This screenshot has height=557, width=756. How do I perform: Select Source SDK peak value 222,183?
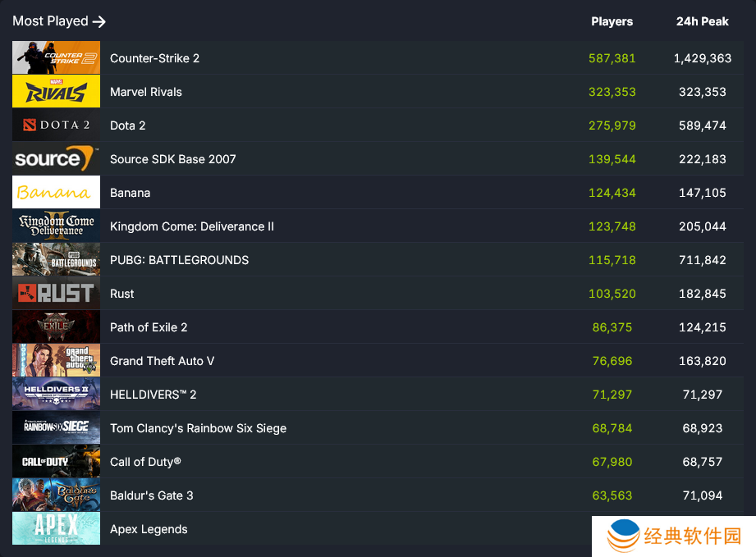pyautogui.click(x=703, y=159)
